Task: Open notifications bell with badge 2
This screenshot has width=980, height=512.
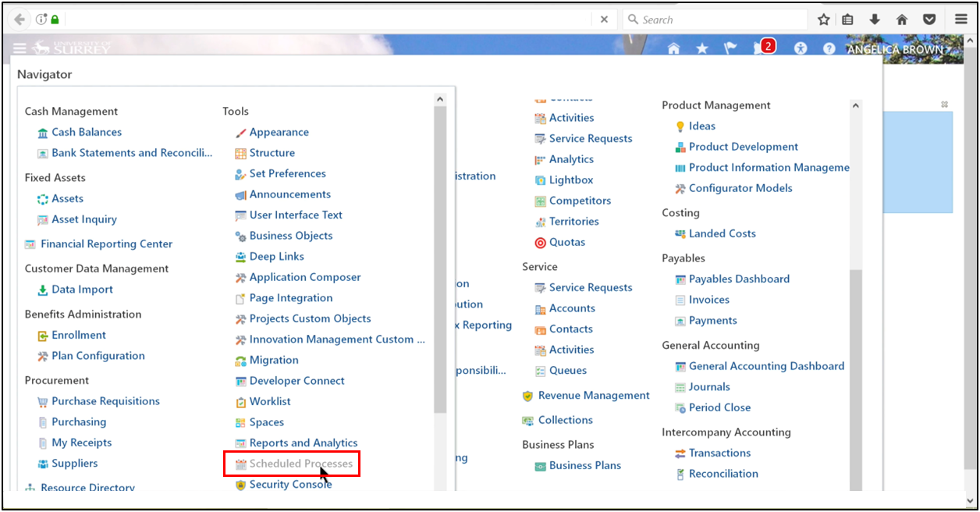Action: click(x=760, y=48)
